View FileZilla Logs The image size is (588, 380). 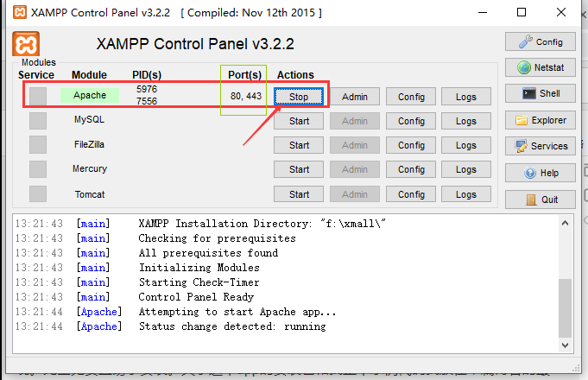(466, 145)
